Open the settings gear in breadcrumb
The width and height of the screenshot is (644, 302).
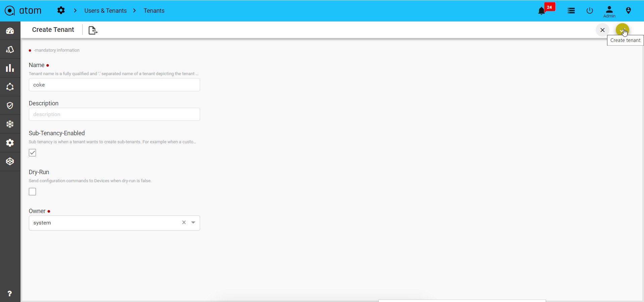click(61, 10)
